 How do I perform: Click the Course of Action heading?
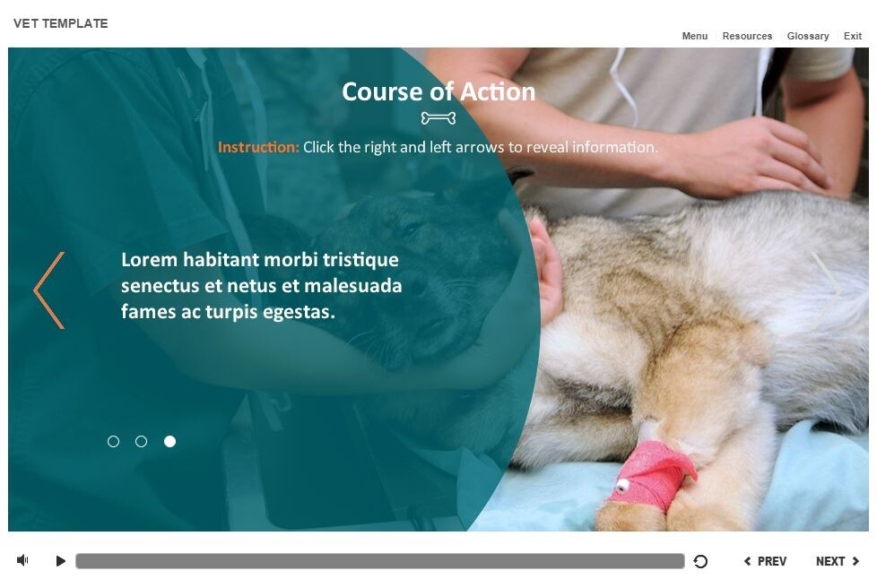tap(438, 91)
